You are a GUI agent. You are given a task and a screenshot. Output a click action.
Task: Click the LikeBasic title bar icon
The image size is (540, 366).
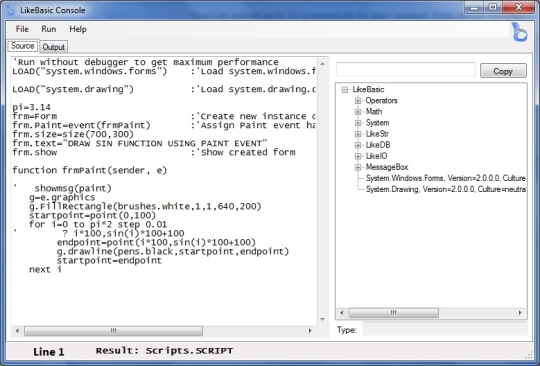(11, 10)
